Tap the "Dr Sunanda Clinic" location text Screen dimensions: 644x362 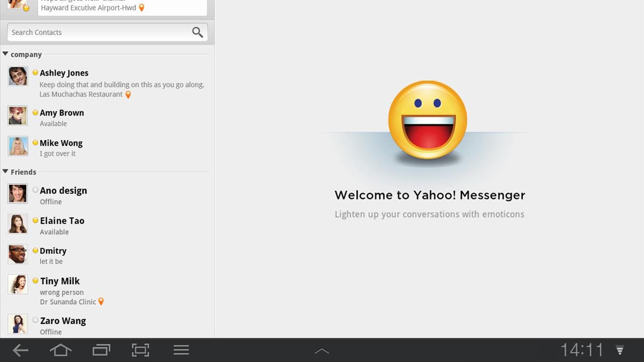tap(68, 302)
